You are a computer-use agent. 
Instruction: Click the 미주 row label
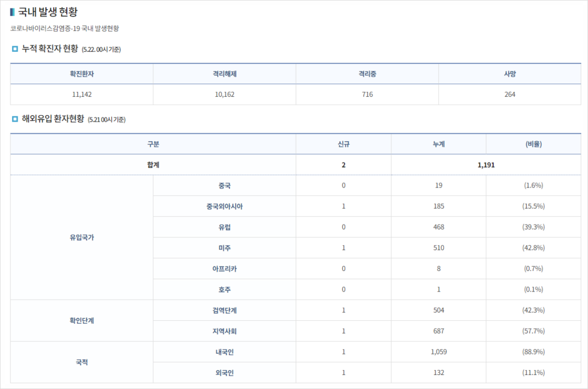point(225,248)
